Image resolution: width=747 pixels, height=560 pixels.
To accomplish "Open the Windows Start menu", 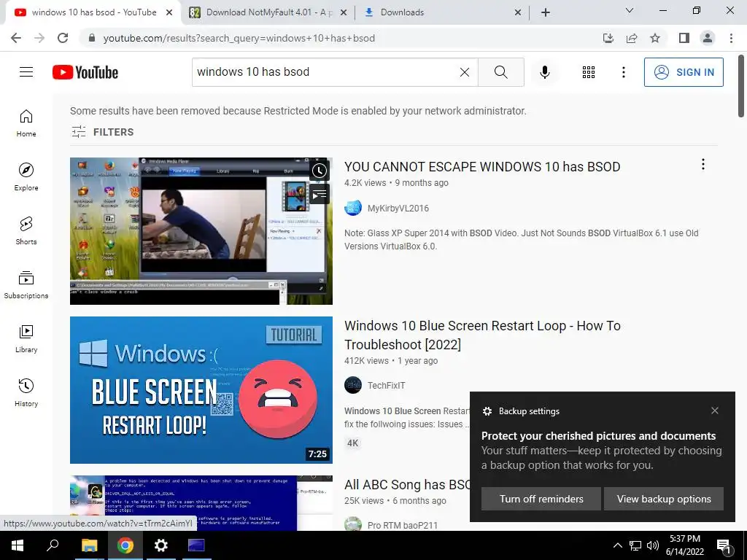I will 18,545.
